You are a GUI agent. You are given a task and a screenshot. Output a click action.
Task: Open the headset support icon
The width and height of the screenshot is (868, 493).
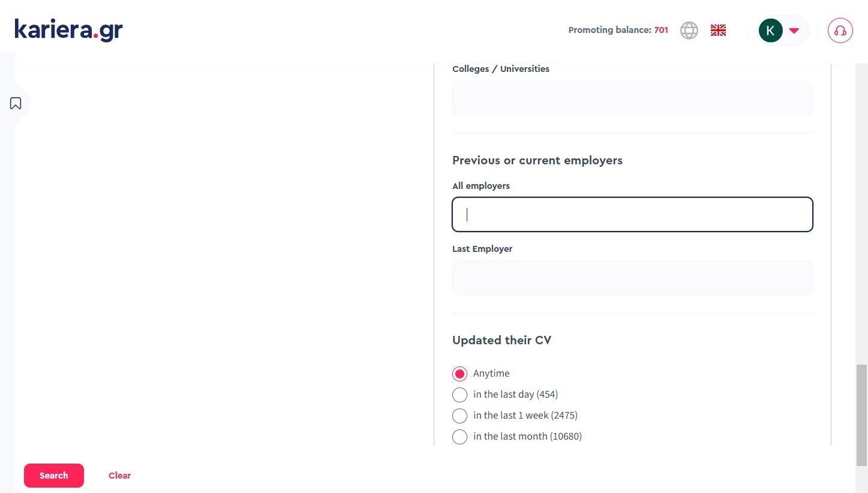coord(840,31)
